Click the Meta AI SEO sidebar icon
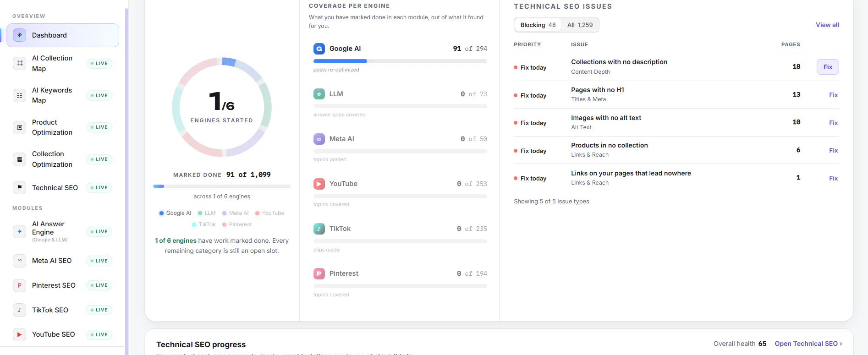Screen dimensions: 868x355 tap(20, 261)
